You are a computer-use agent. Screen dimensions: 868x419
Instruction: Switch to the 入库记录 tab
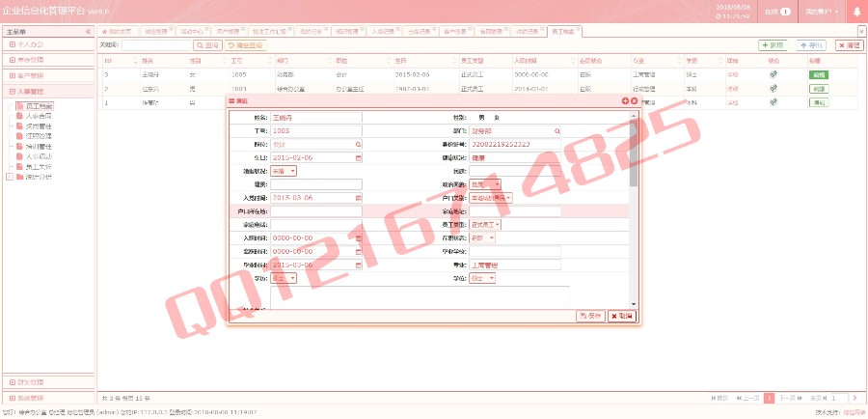pyautogui.click(x=383, y=32)
